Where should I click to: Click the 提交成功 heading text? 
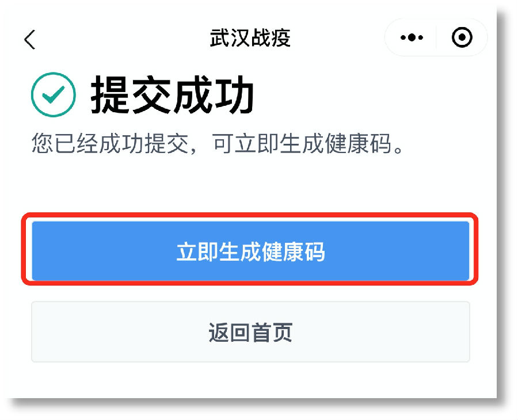(x=172, y=96)
